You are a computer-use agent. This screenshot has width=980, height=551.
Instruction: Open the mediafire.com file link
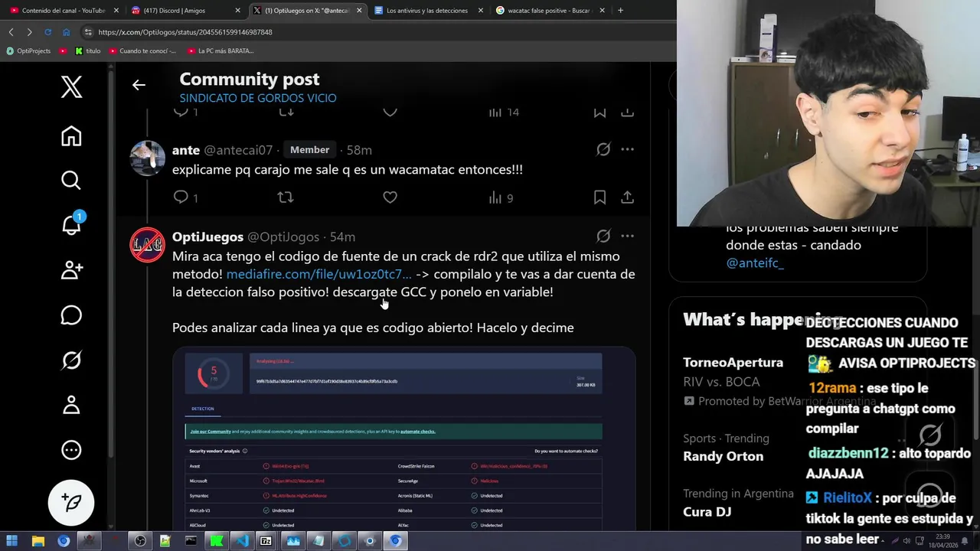click(318, 274)
